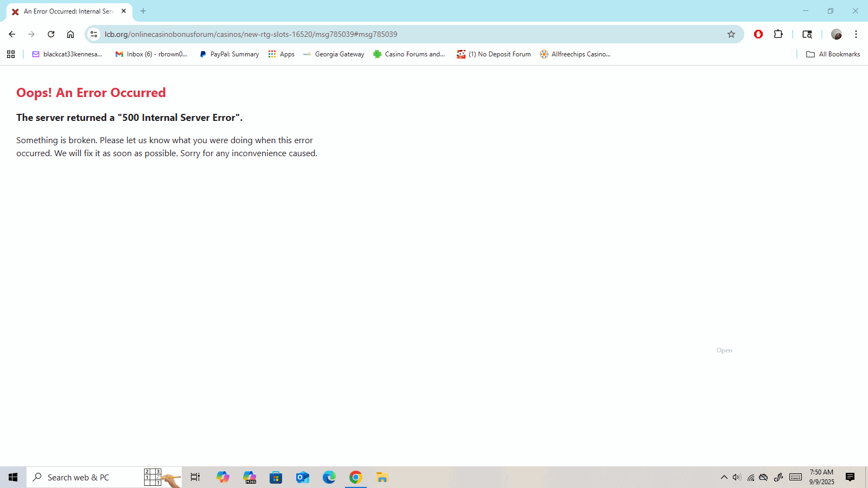This screenshot has height=488, width=868.
Task: Reload the page with the refresh icon
Action: tap(51, 34)
